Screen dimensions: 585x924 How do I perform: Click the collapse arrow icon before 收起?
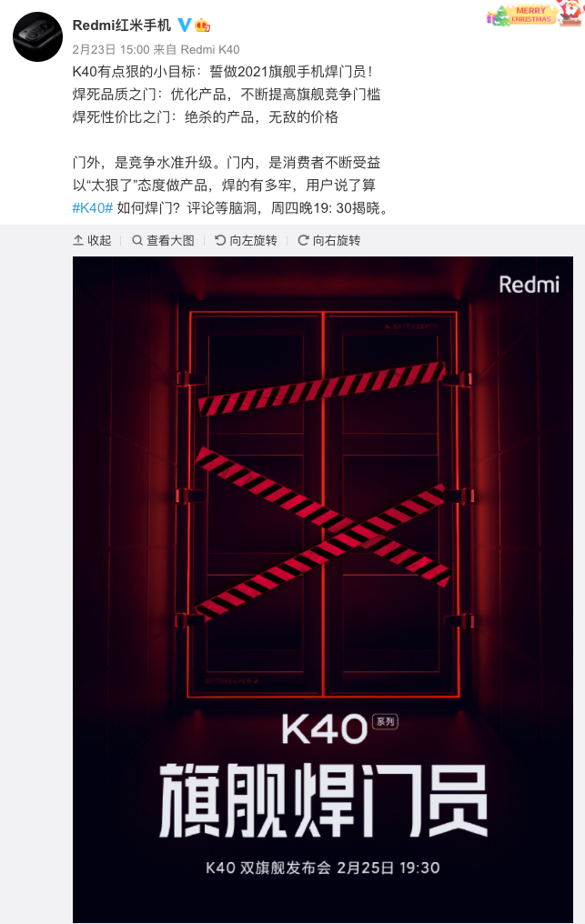click(78, 240)
